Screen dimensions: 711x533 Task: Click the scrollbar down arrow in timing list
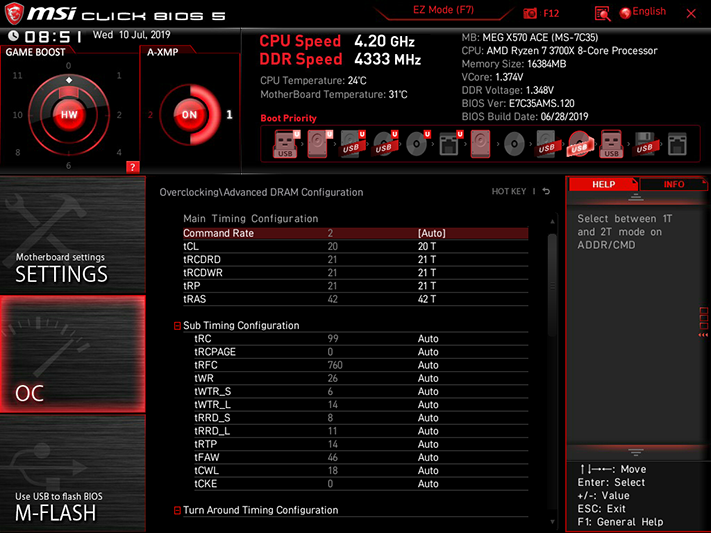click(552, 522)
